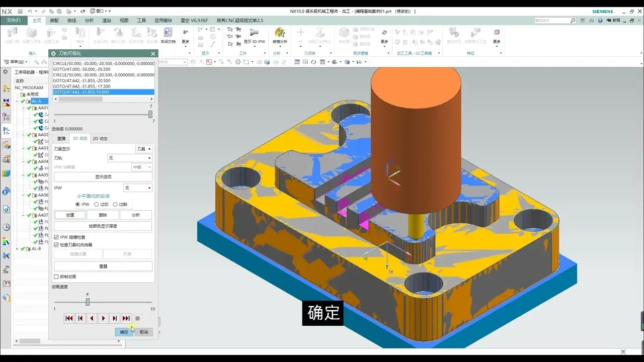644x362 pixels.
Task: Select the IPW radio button
Action: coord(77,205)
